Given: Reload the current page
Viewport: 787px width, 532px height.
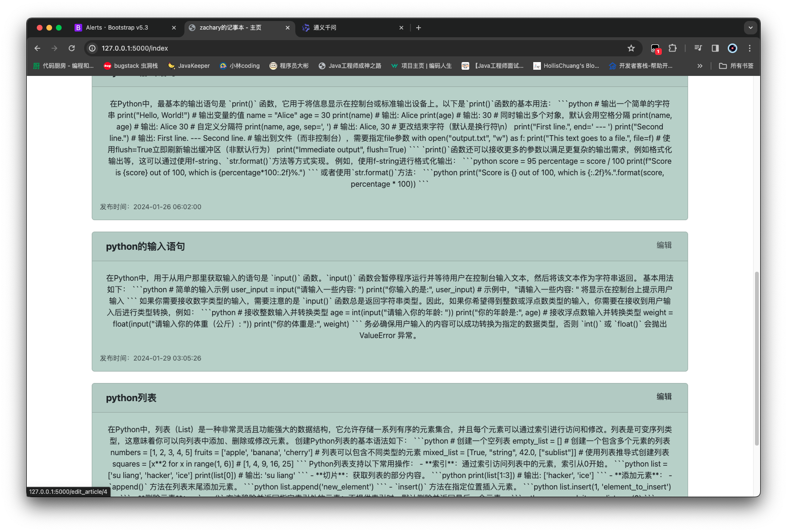Looking at the screenshot, I should click(x=72, y=48).
